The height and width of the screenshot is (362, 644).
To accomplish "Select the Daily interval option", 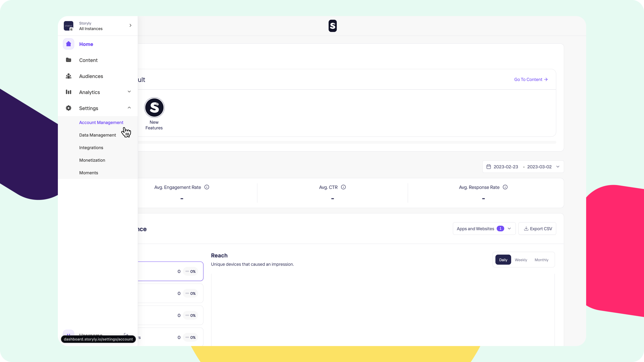I will (503, 260).
